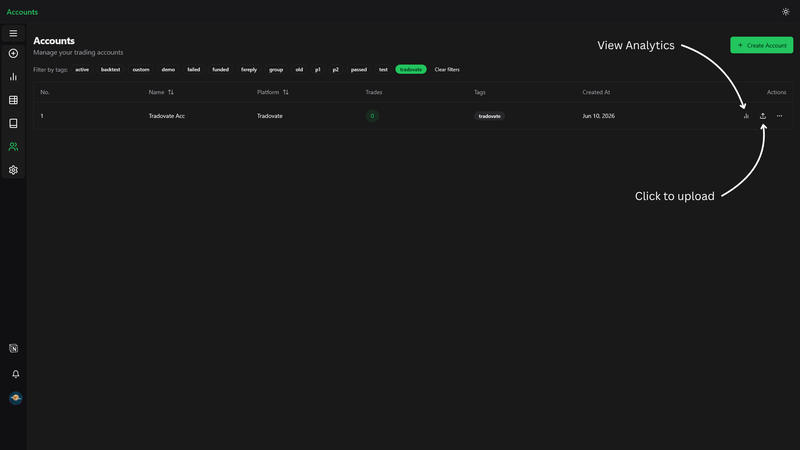This screenshot has height=450, width=800.
Task: Click Clear filters link
Action: (x=447, y=69)
